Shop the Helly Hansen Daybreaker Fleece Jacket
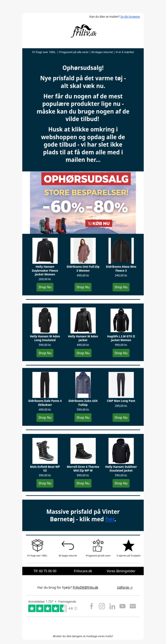The height and width of the screenshot is (644, 166). [x=45, y=287]
